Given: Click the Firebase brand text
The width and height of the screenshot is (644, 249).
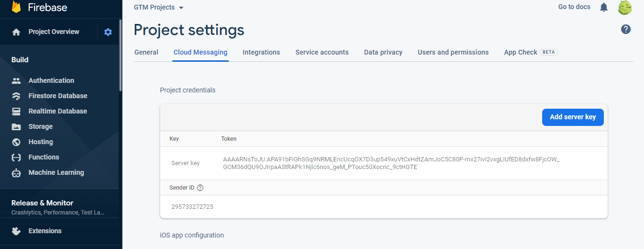Looking at the screenshot, I should [47, 8].
